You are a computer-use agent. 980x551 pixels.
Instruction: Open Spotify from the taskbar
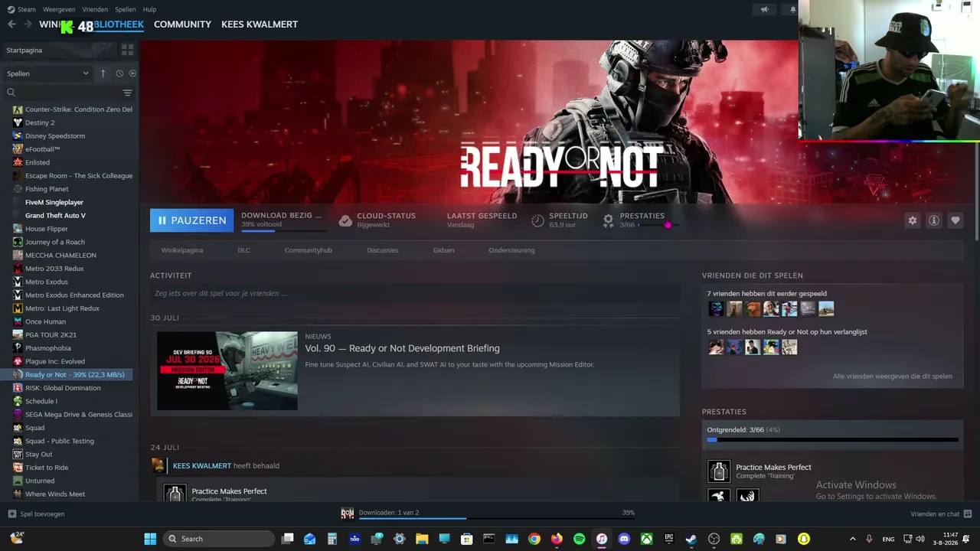click(x=579, y=539)
